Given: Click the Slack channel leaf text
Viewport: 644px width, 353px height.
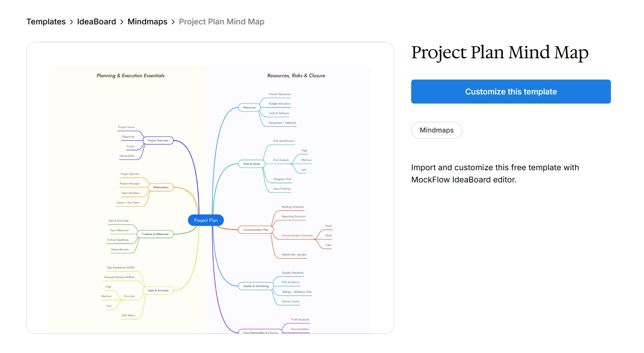Looking at the screenshot, I should click(x=329, y=235).
